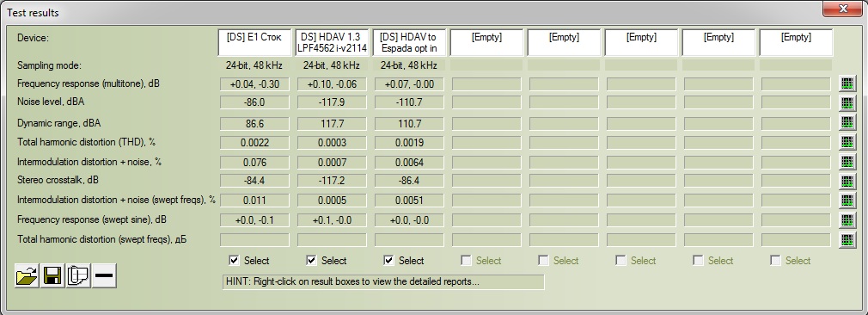This screenshot has width=868, height=315.
Task: Select the [DS] HDAV 1.3 LPF4562 device slot
Action: pyautogui.click(x=332, y=43)
